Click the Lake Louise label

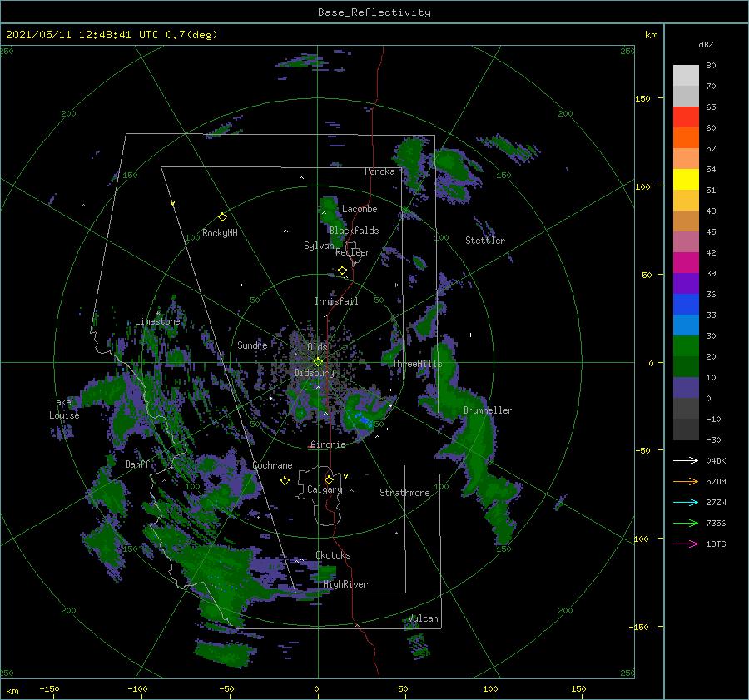64,409
